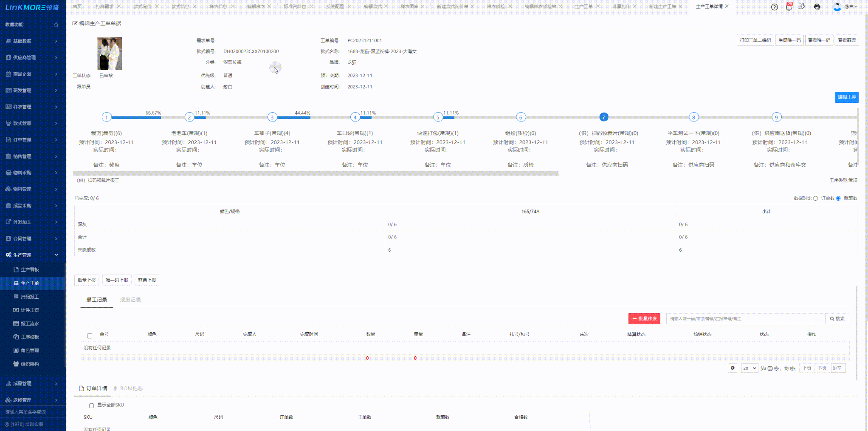The height and width of the screenshot is (431, 868).
Task: Tick the select-all checkbox in 报工记录 table
Action: pos(90,336)
